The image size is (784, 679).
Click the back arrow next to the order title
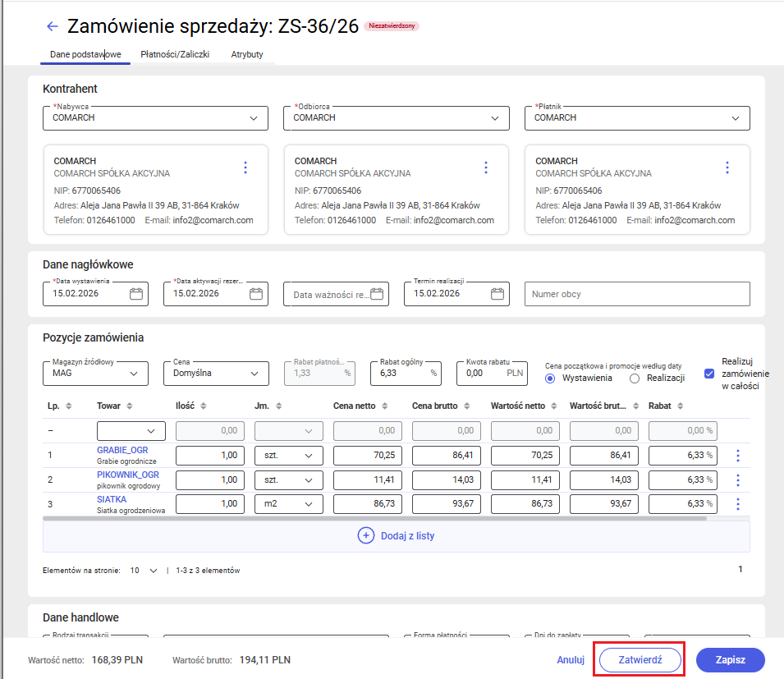(52, 25)
